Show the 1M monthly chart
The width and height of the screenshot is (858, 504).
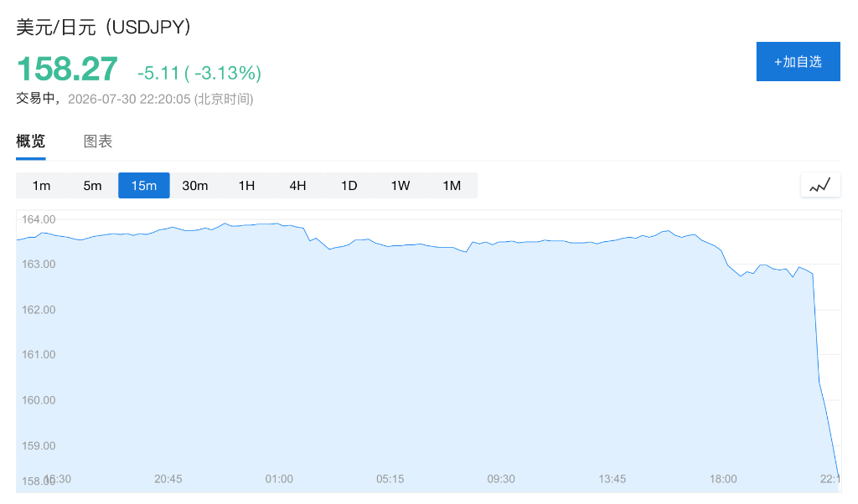[x=452, y=185]
